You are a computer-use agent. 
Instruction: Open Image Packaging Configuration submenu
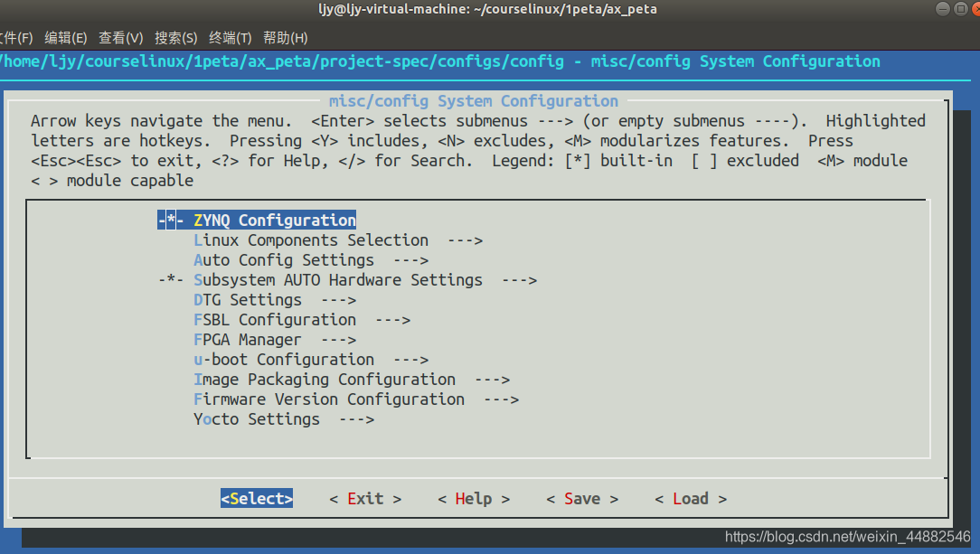[x=324, y=379]
